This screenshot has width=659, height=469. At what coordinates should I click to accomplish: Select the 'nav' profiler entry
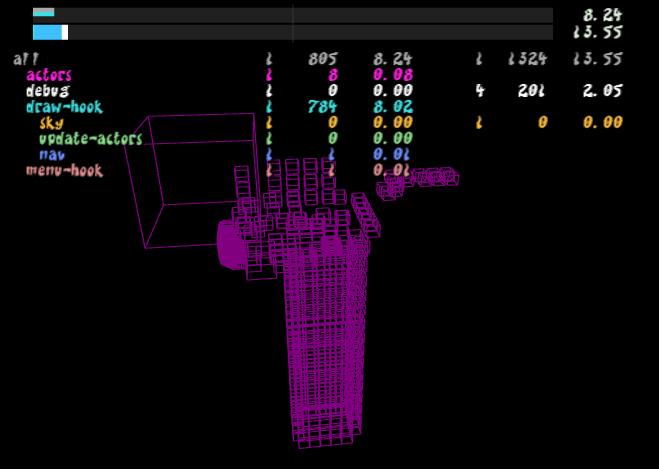52,155
